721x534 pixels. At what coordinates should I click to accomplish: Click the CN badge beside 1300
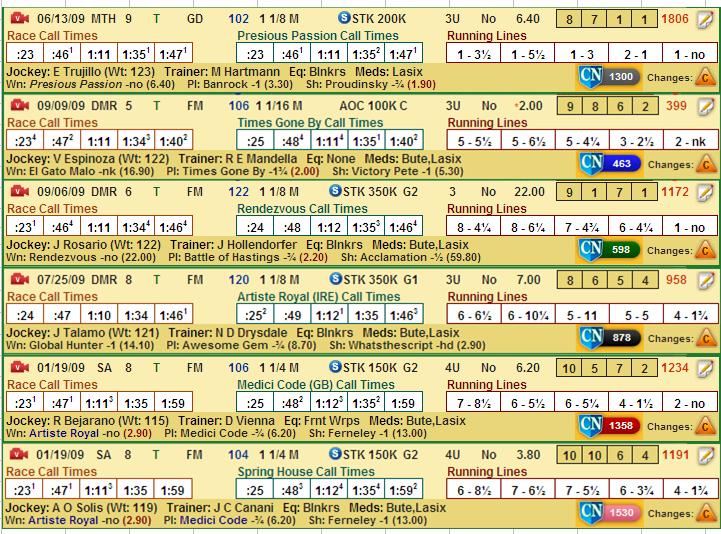tap(590, 77)
